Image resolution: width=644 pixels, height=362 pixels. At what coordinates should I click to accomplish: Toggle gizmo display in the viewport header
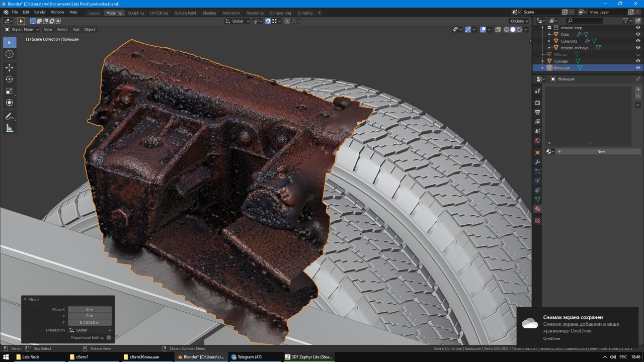click(468, 29)
